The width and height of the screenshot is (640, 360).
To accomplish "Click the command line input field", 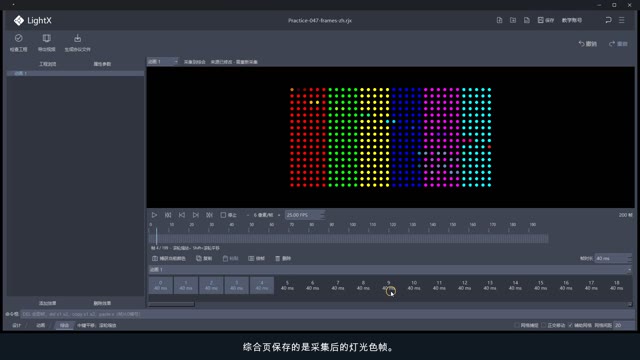I will [327, 314].
